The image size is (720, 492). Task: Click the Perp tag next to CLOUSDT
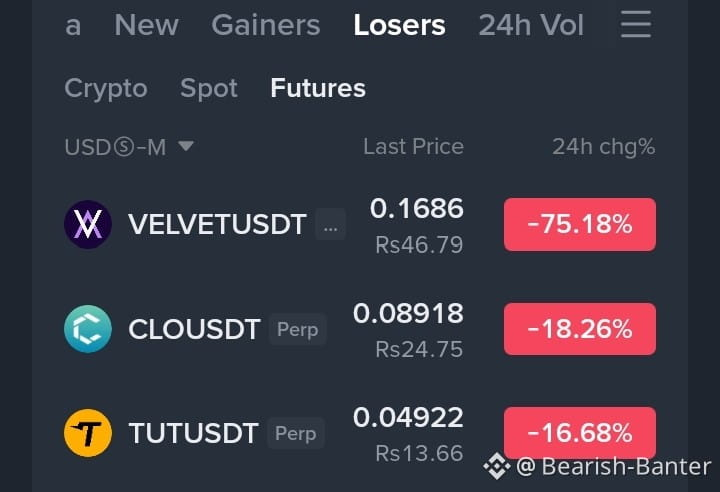point(298,329)
